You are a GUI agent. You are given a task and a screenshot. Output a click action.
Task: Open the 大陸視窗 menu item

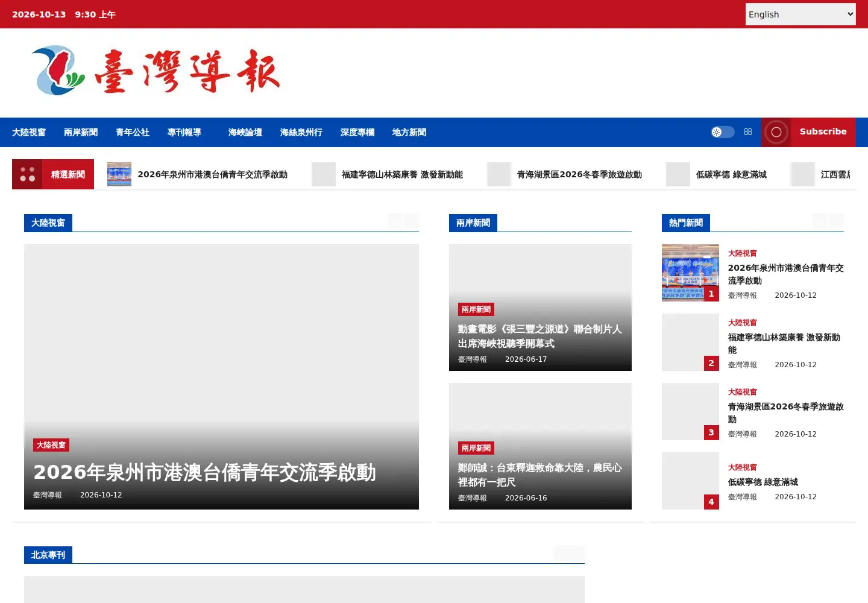(x=29, y=132)
